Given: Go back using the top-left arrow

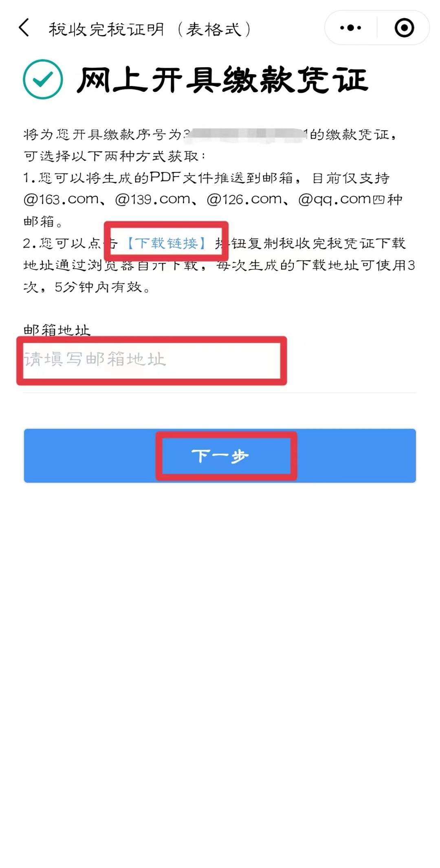Looking at the screenshot, I should (x=24, y=28).
